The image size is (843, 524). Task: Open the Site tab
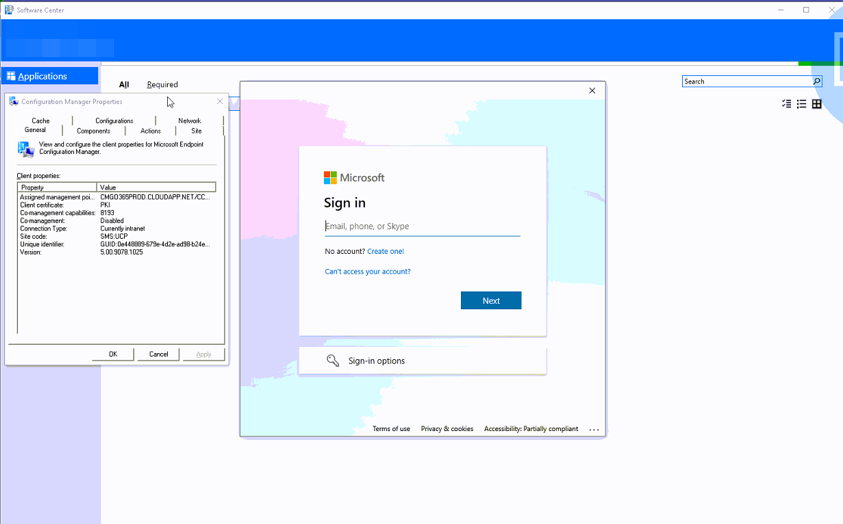coord(197,131)
